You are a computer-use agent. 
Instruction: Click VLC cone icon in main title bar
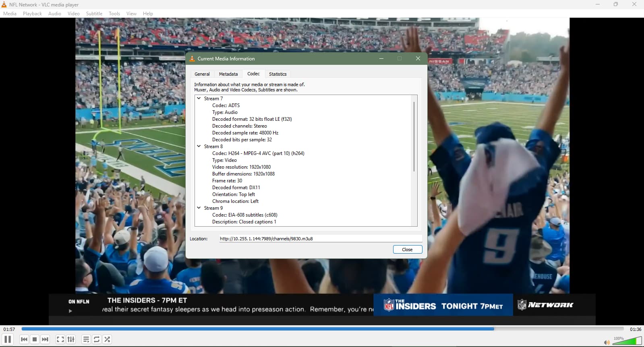click(x=4, y=4)
